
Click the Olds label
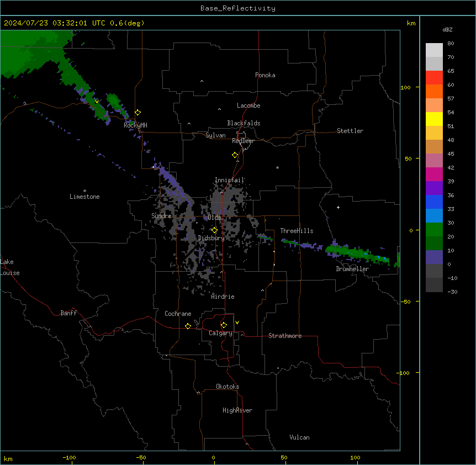tap(214, 218)
